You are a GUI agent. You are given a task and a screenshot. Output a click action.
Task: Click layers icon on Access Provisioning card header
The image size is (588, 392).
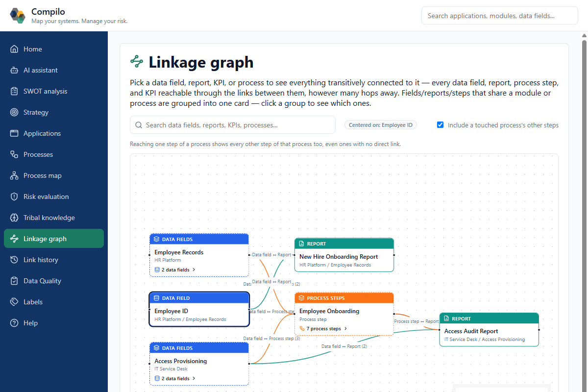[x=157, y=348]
